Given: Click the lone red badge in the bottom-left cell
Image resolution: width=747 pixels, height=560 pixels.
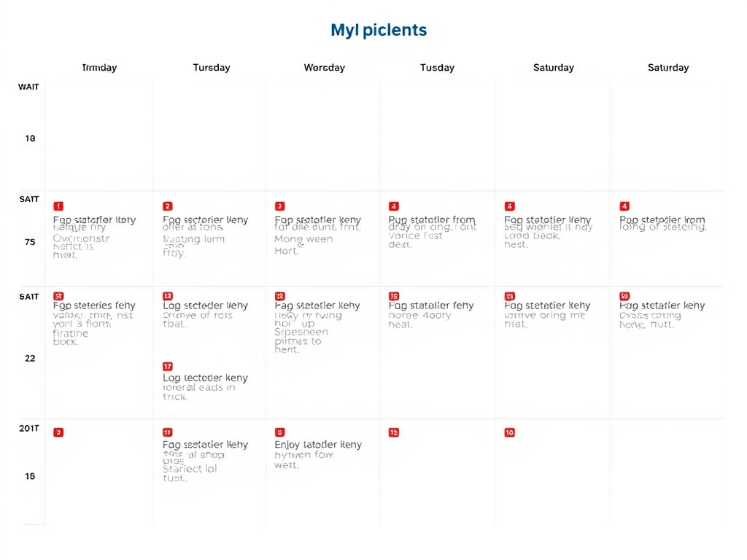Looking at the screenshot, I should [x=58, y=432].
